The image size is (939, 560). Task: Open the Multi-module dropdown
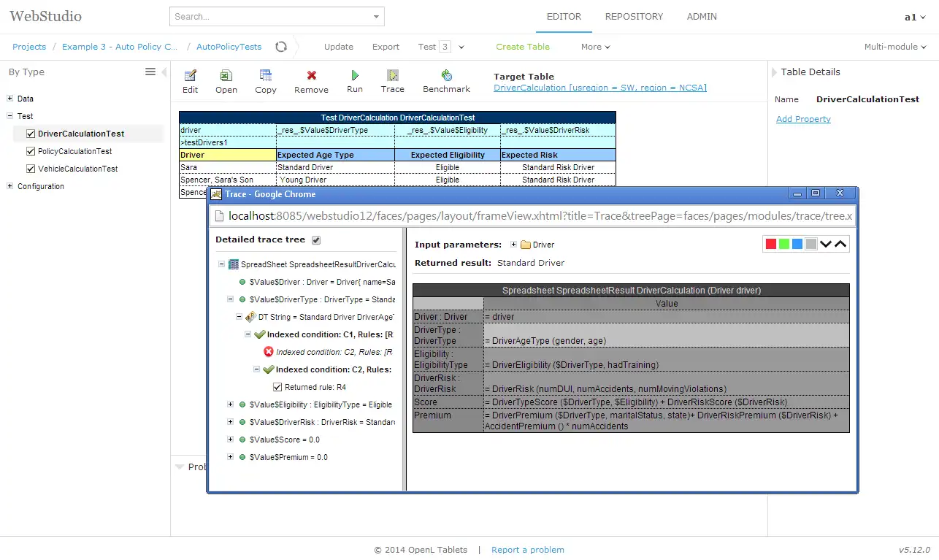(x=895, y=47)
